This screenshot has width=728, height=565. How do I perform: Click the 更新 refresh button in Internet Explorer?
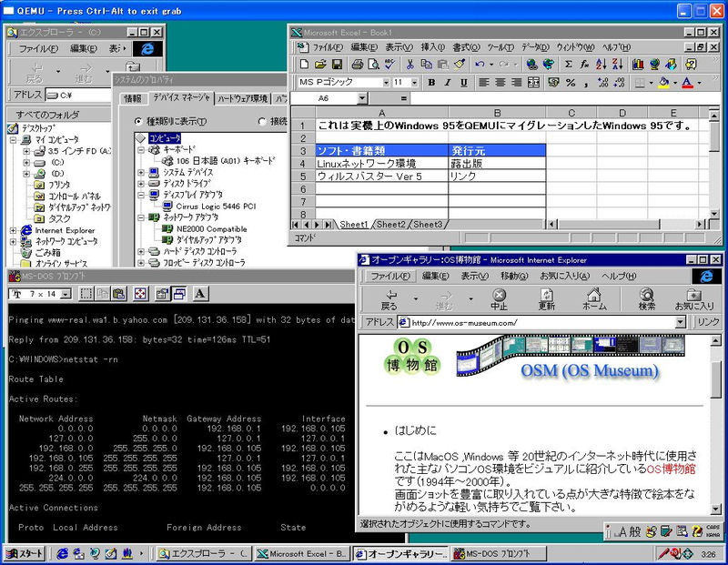pyautogui.click(x=547, y=299)
